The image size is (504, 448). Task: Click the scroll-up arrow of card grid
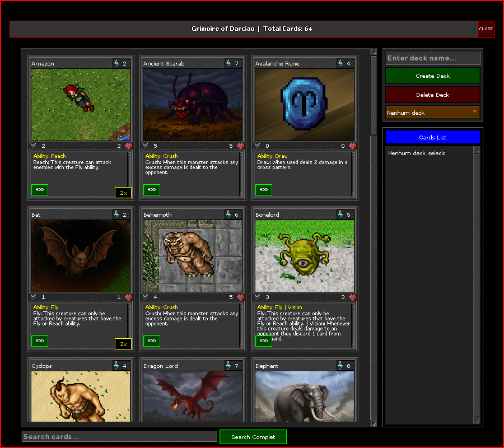[374, 53]
